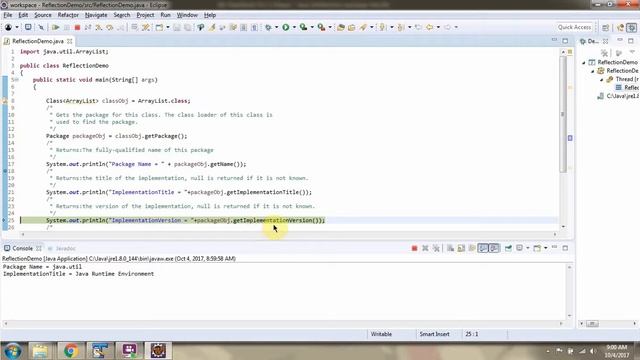The width and height of the screenshot is (640, 360).
Task: Click the Open Perspective icon
Action: click(606, 27)
